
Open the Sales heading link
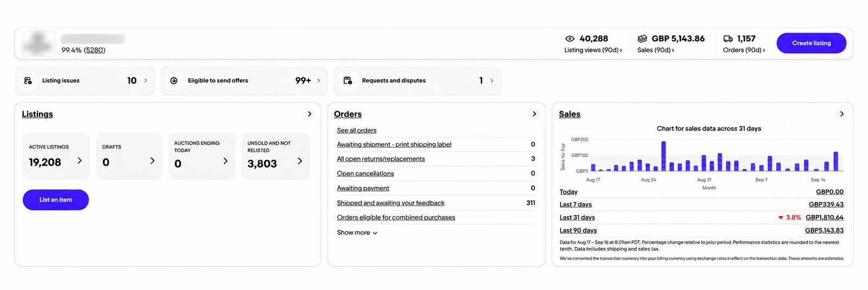coord(570,114)
